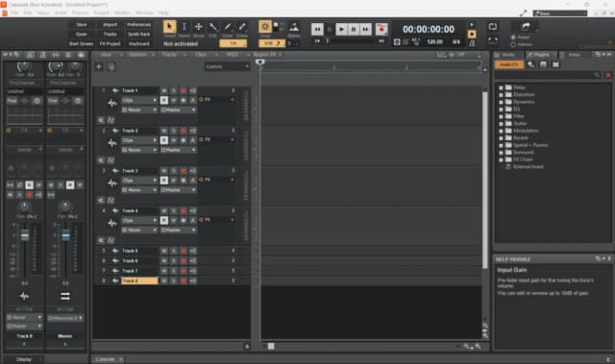Open Preferences from control bar

click(138, 25)
